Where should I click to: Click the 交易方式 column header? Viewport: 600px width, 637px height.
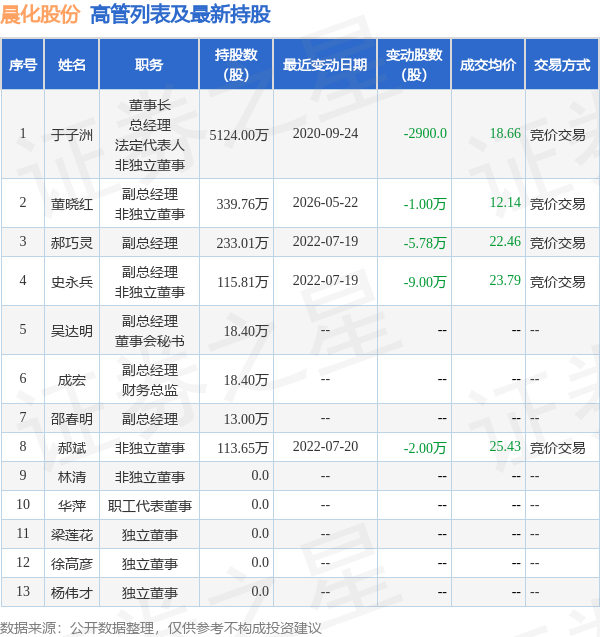pyautogui.click(x=562, y=64)
